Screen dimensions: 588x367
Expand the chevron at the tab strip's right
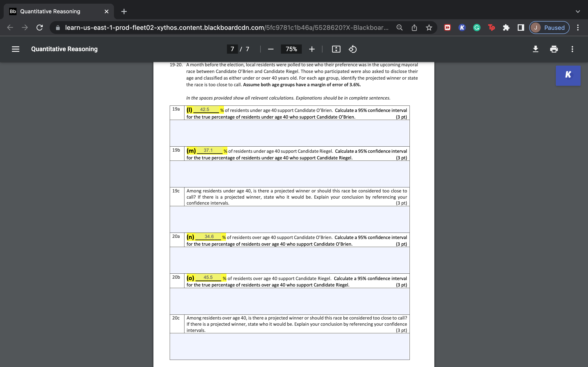578,11
